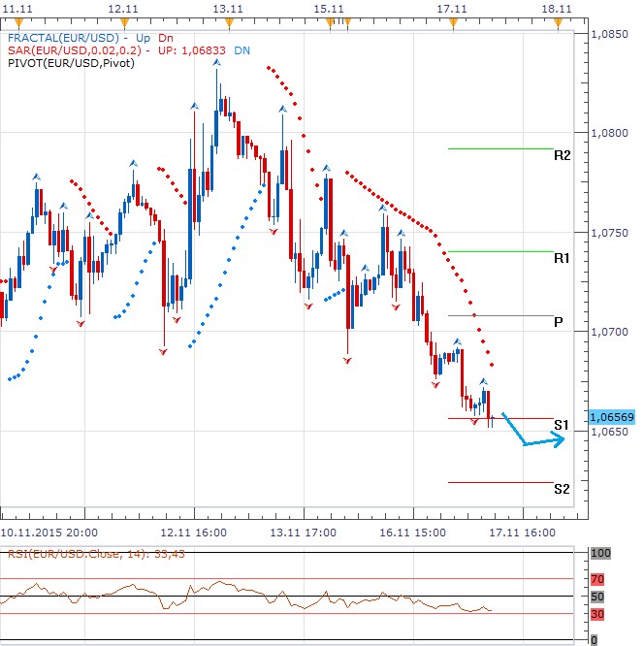Select the R1 resistance level label
The height and width of the screenshot is (646, 644).
point(562,258)
